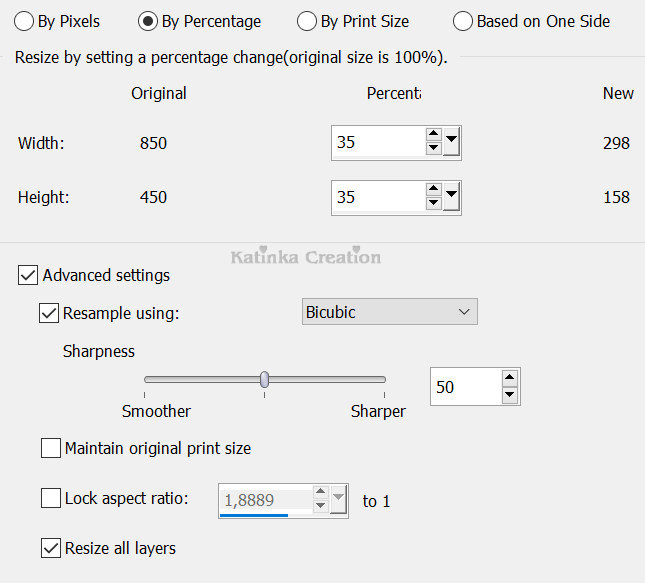Choose the By Print Size option
The height and width of the screenshot is (583, 645).
(x=308, y=21)
